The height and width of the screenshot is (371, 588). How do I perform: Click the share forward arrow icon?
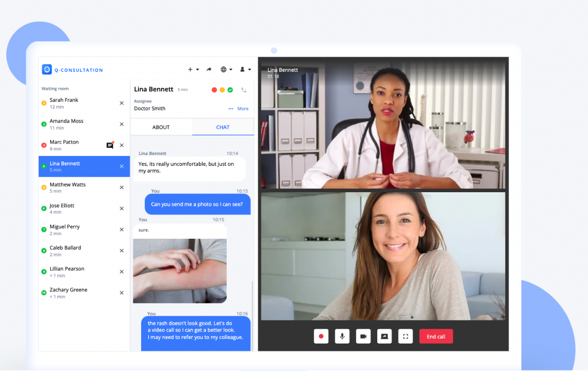tap(209, 69)
